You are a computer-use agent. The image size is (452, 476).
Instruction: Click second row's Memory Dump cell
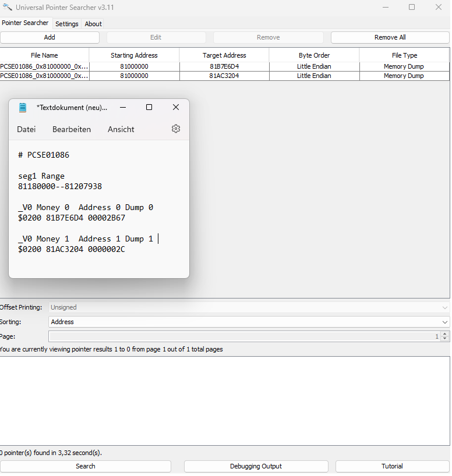point(404,76)
